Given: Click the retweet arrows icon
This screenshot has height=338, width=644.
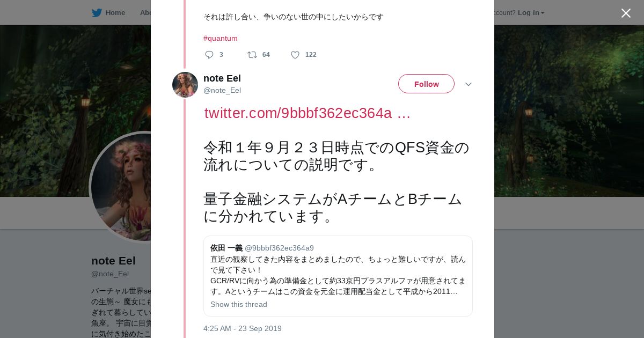Looking at the screenshot, I should tap(252, 55).
